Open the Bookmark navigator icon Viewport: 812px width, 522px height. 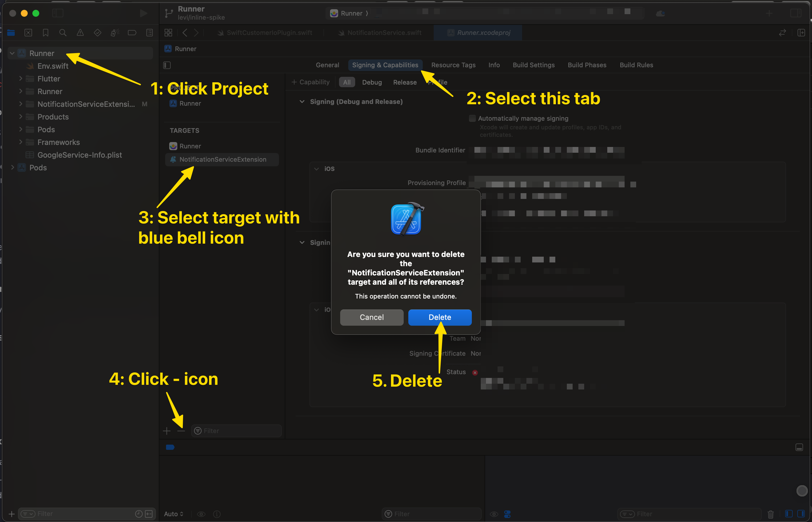click(46, 33)
